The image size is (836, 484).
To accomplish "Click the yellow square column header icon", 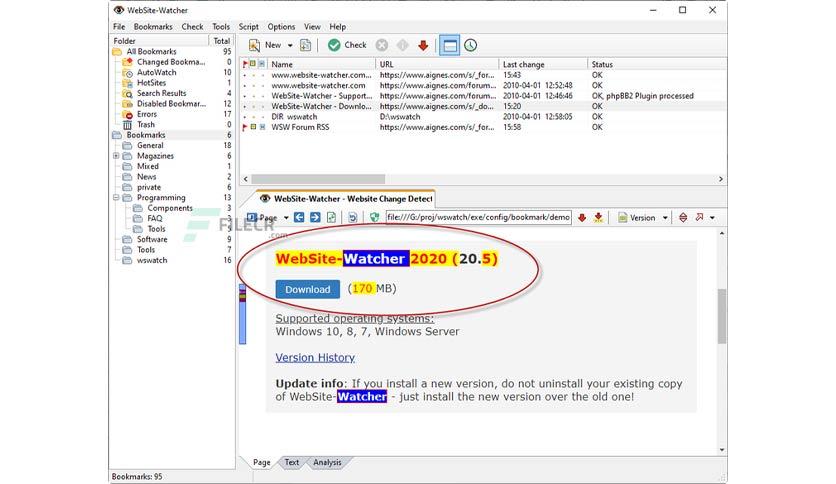I will pyautogui.click(x=253, y=64).
